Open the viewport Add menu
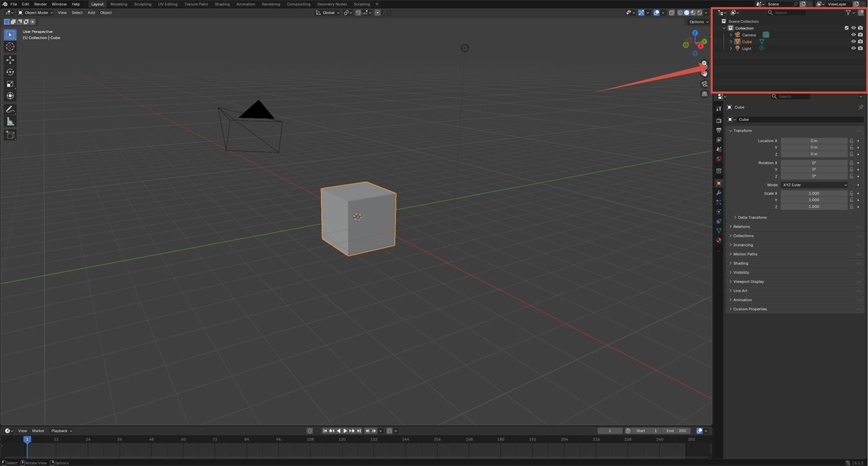 (91, 12)
